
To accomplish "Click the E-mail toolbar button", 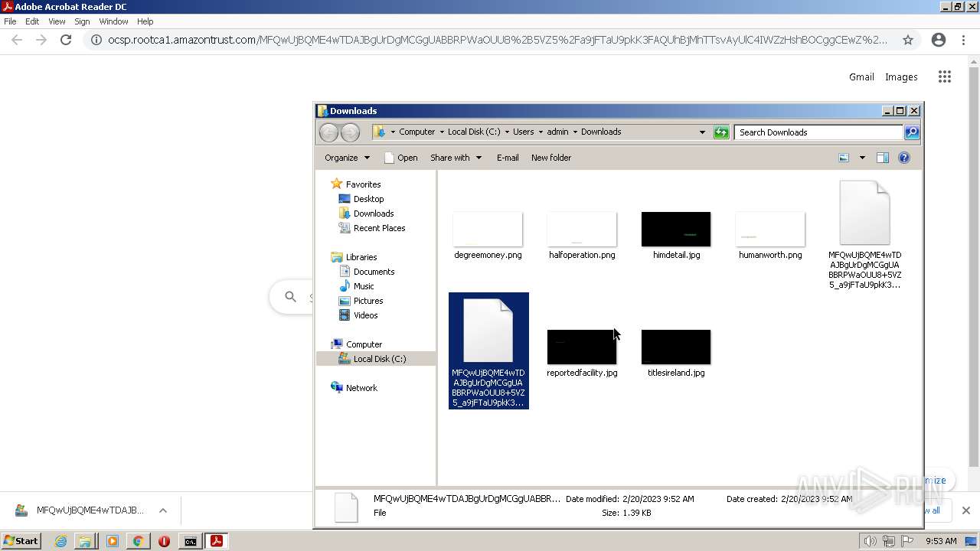I will tap(508, 158).
